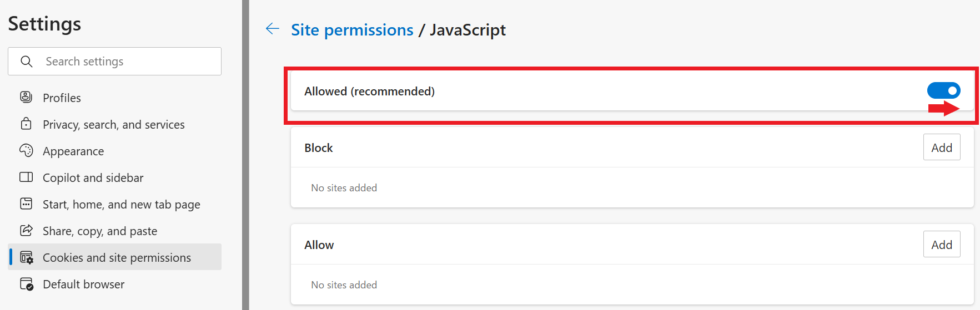Go to Privacy, search, and services

115,124
